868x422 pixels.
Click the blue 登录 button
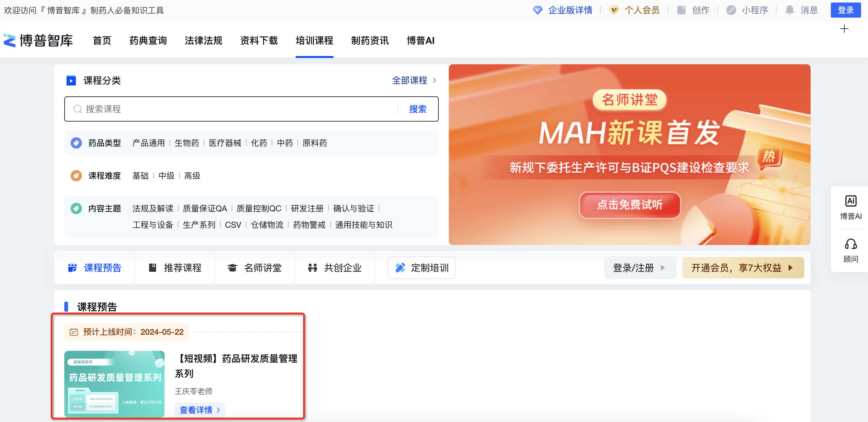coord(846,10)
